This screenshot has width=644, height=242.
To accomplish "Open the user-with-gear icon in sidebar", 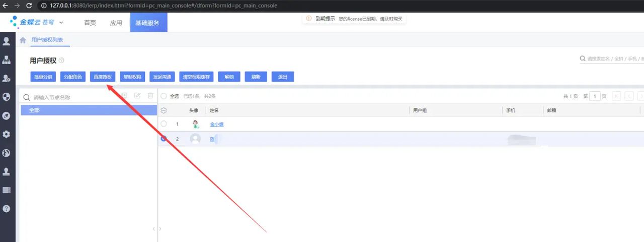I will click(x=7, y=78).
